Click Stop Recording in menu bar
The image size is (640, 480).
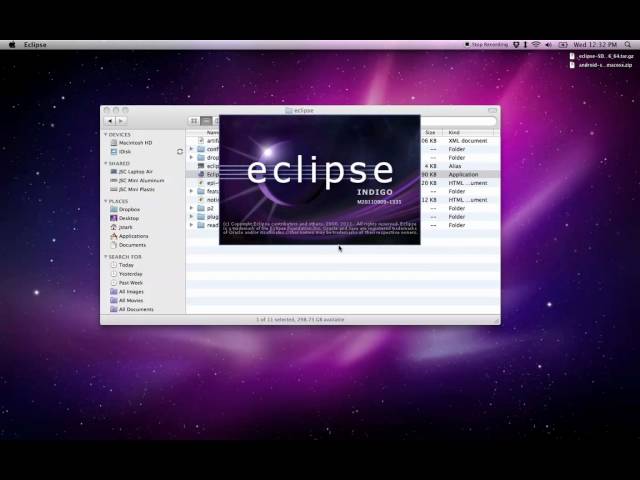click(486, 44)
